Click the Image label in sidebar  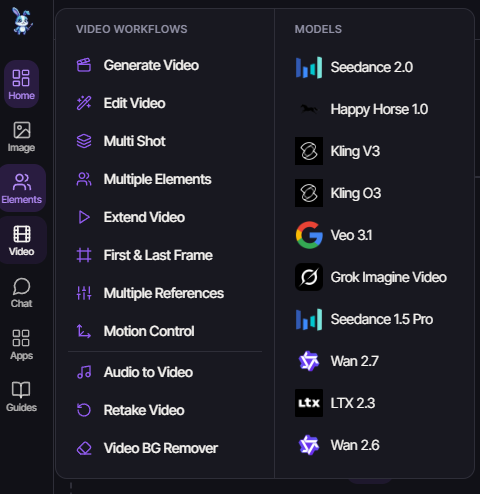click(x=21, y=148)
